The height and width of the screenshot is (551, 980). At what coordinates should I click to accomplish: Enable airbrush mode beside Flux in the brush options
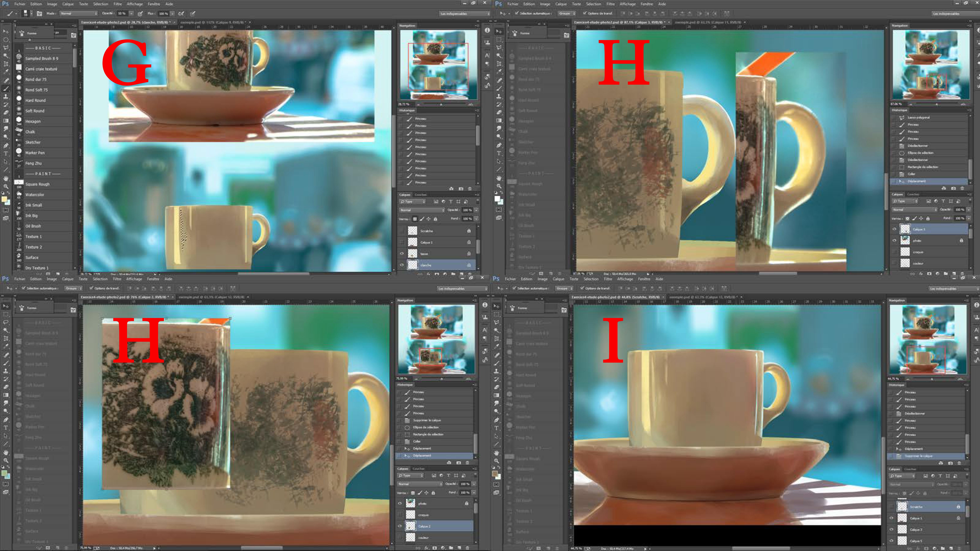(181, 13)
